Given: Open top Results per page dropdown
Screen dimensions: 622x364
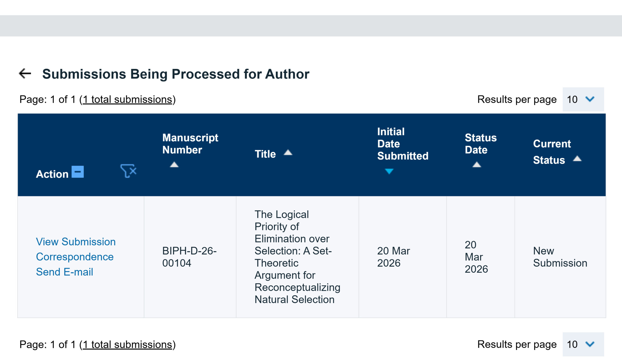Looking at the screenshot, I should tap(583, 99).
